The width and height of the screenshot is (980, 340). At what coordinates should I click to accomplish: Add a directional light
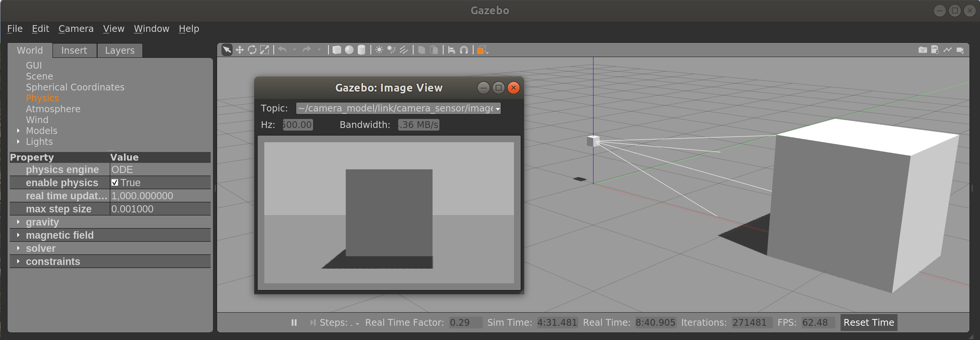click(x=404, y=50)
